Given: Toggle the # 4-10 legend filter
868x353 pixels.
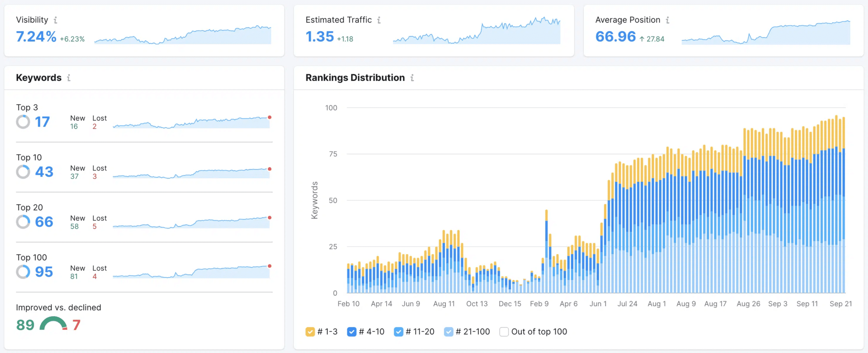Looking at the screenshot, I should pos(352,332).
